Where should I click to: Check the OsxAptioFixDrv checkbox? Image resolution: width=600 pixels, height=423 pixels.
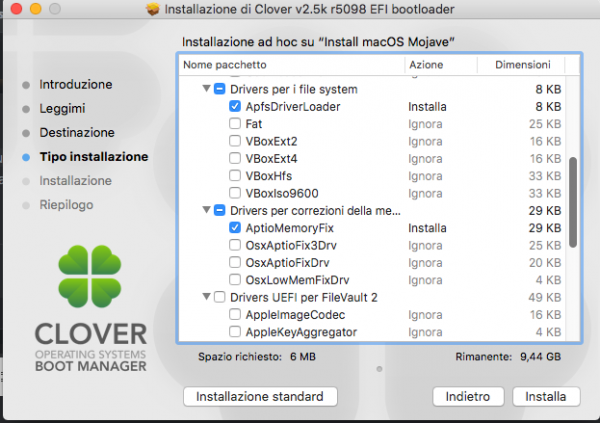tap(235, 262)
